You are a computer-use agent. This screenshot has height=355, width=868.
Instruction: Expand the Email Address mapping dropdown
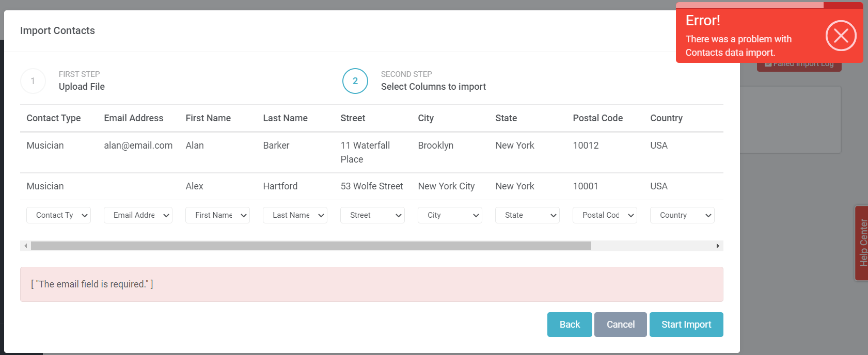(x=138, y=215)
